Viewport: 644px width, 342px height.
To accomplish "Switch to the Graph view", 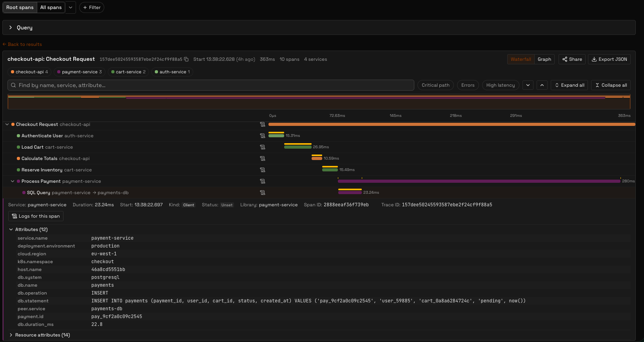I will click(544, 59).
